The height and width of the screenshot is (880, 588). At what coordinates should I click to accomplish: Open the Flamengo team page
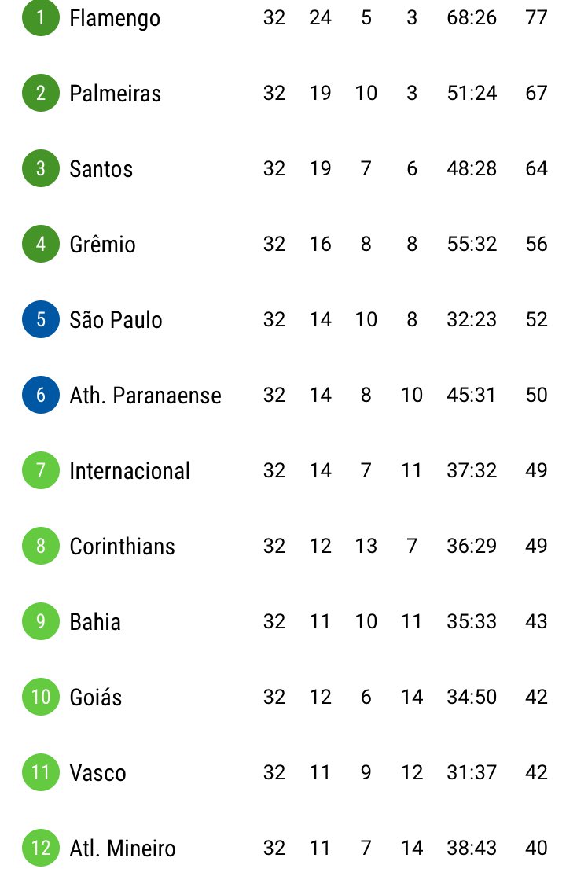coord(115,18)
